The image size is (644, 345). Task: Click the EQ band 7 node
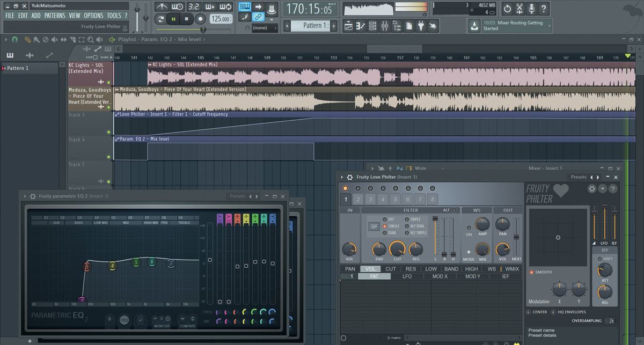point(171,264)
